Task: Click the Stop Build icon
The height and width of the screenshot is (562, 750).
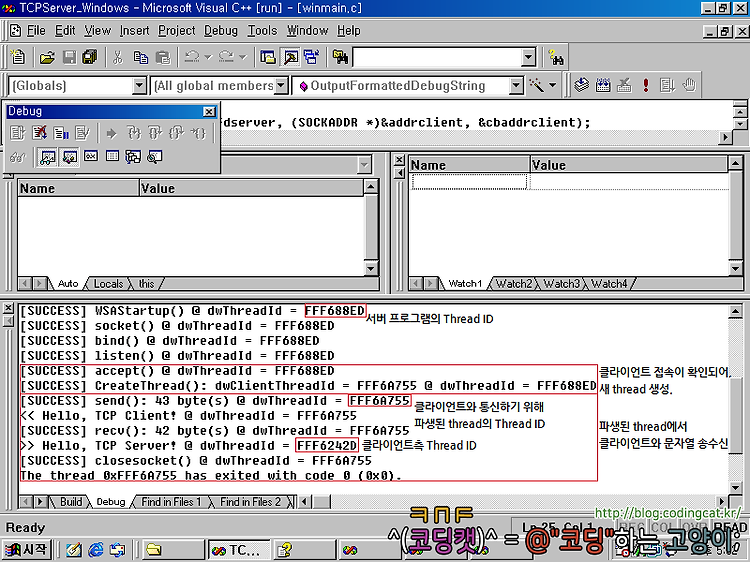Action: (624, 85)
